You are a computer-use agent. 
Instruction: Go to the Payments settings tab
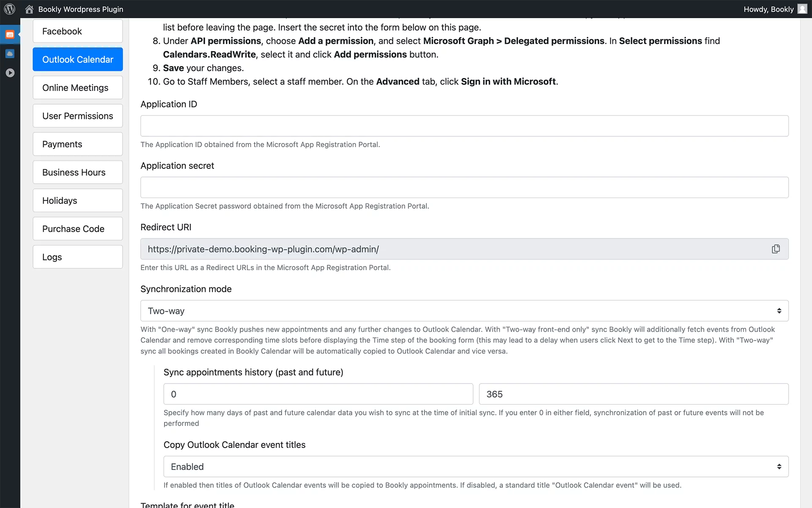coord(78,144)
